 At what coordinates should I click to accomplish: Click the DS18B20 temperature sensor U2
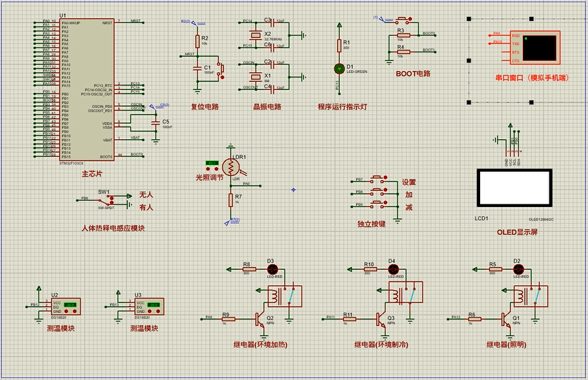(64, 307)
